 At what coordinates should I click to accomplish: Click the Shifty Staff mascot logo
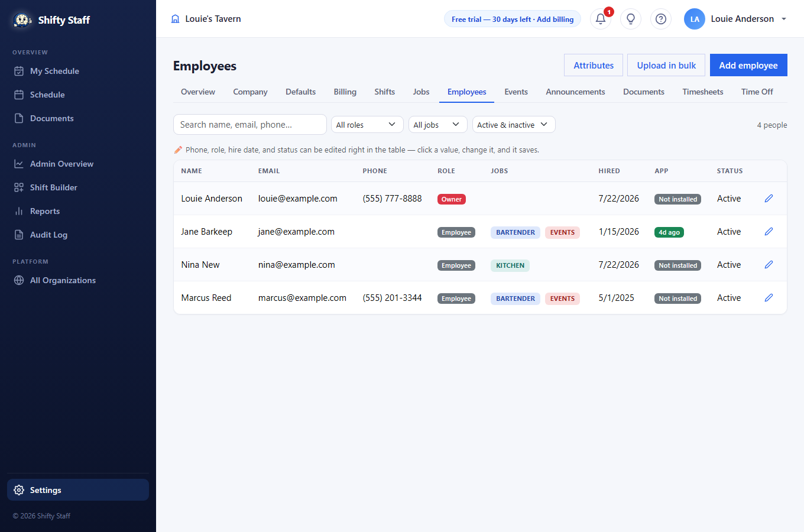22,20
